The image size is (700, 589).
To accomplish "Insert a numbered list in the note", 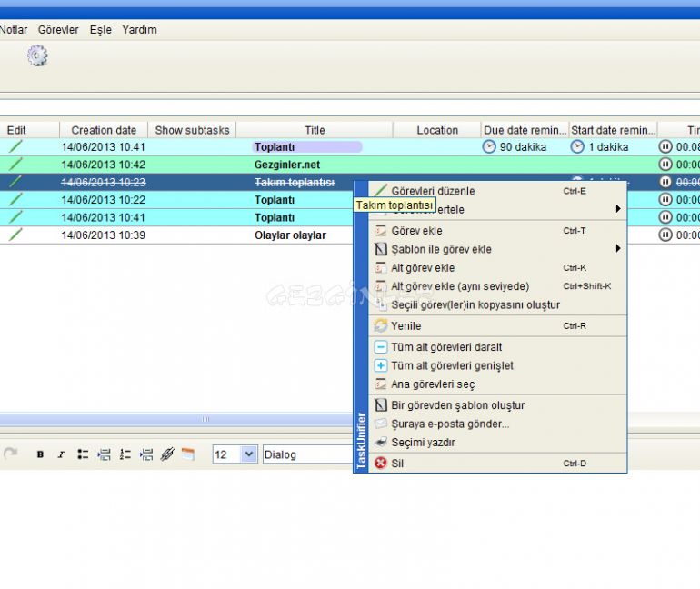I will 125,454.
